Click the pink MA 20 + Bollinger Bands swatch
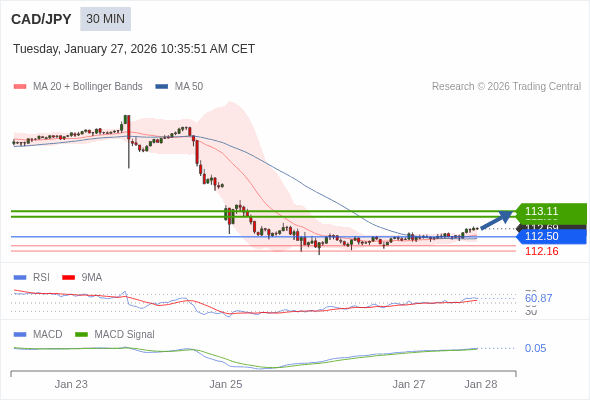The width and height of the screenshot is (590, 400). coord(20,87)
